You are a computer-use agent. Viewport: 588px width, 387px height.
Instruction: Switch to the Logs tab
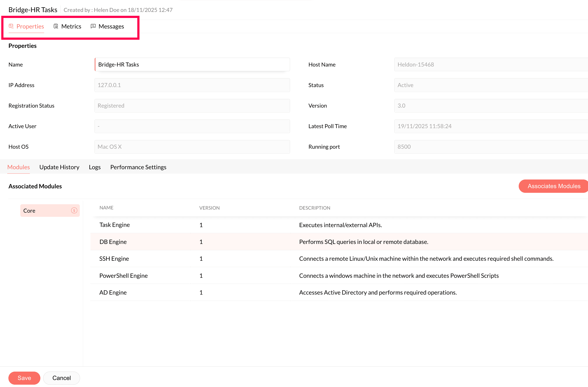click(x=95, y=167)
